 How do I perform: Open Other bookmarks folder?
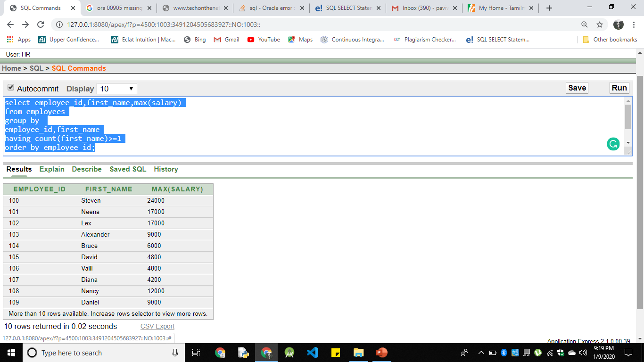pos(610,40)
